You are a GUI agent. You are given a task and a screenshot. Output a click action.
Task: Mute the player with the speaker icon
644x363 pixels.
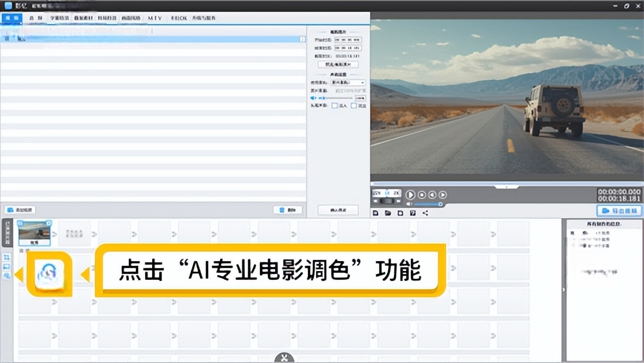click(x=409, y=204)
